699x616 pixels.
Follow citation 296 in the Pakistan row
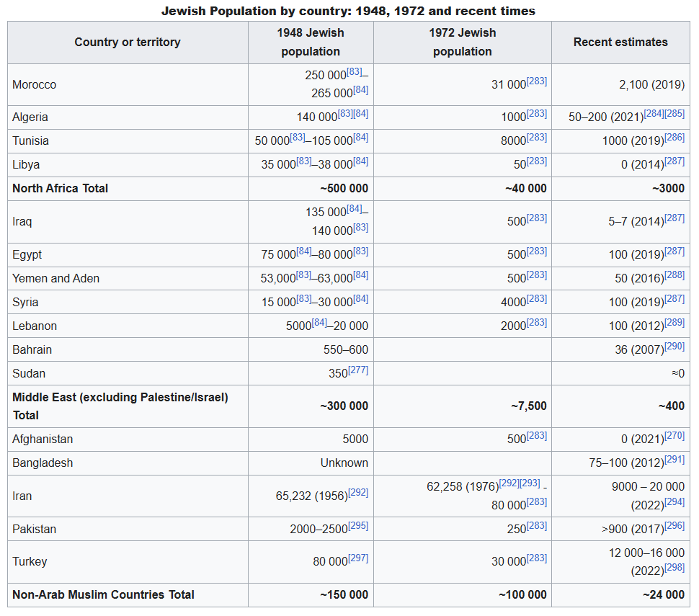[x=674, y=526]
